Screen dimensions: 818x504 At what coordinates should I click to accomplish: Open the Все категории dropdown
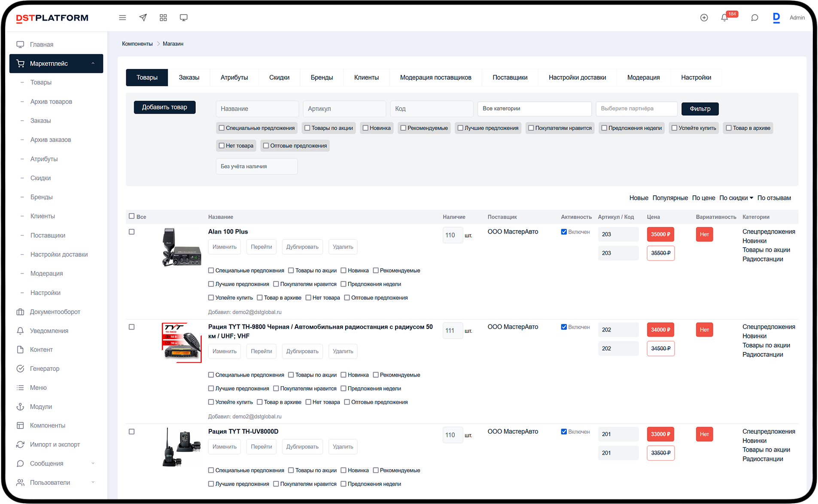tap(534, 109)
